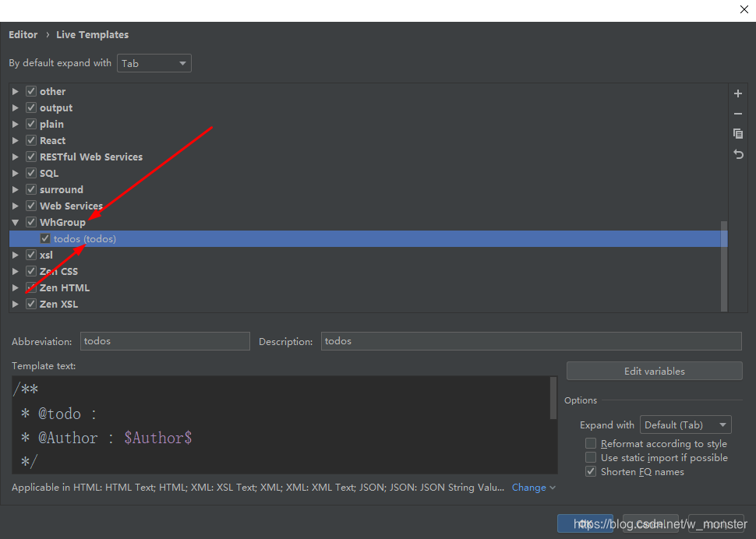
Task: Toggle the 'RESTful Web Services' checkbox
Action: (31, 157)
